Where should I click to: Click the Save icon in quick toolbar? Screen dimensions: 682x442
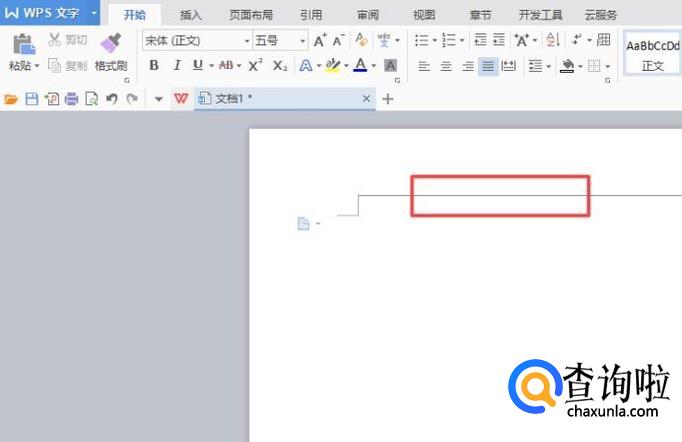click(x=31, y=99)
